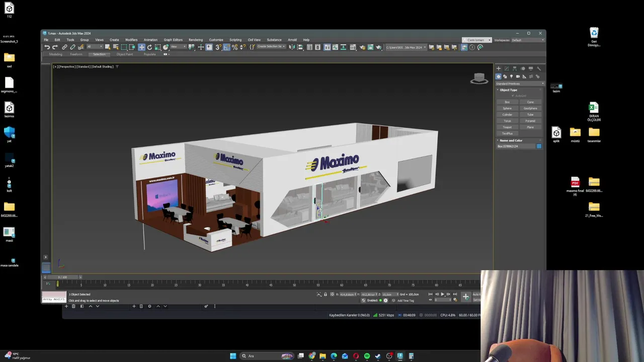Viewport: 644px width, 362px height.
Task: Open the Standard Primitives dropdown
Action: point(520,83)
